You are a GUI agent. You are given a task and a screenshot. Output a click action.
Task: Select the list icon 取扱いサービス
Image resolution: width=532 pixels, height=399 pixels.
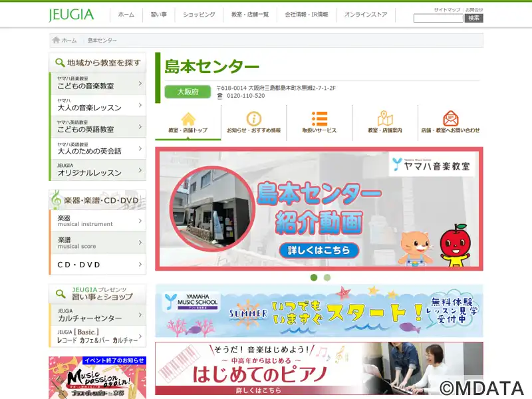[319, 119]
